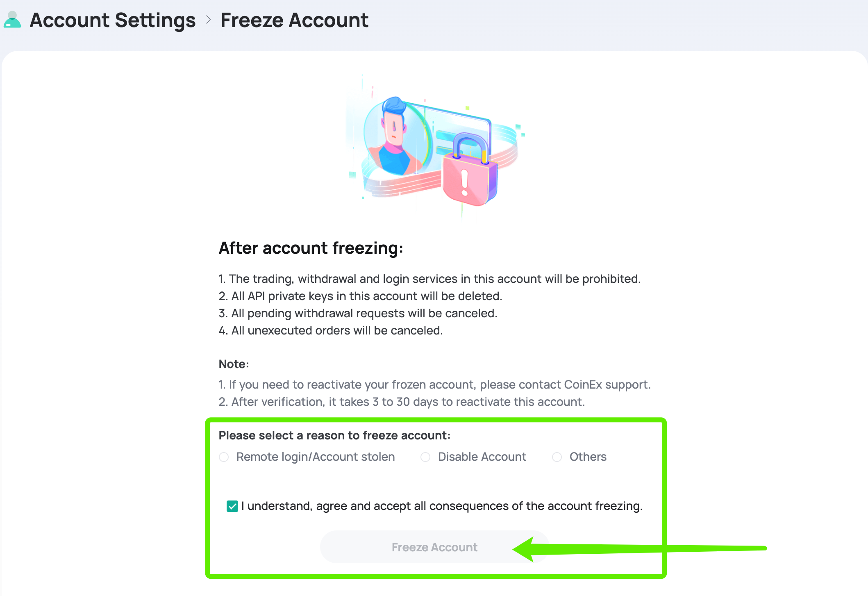Click the green arrow pointing at Freeze Account
The image size is (868, 596).
tap(639, 548)
